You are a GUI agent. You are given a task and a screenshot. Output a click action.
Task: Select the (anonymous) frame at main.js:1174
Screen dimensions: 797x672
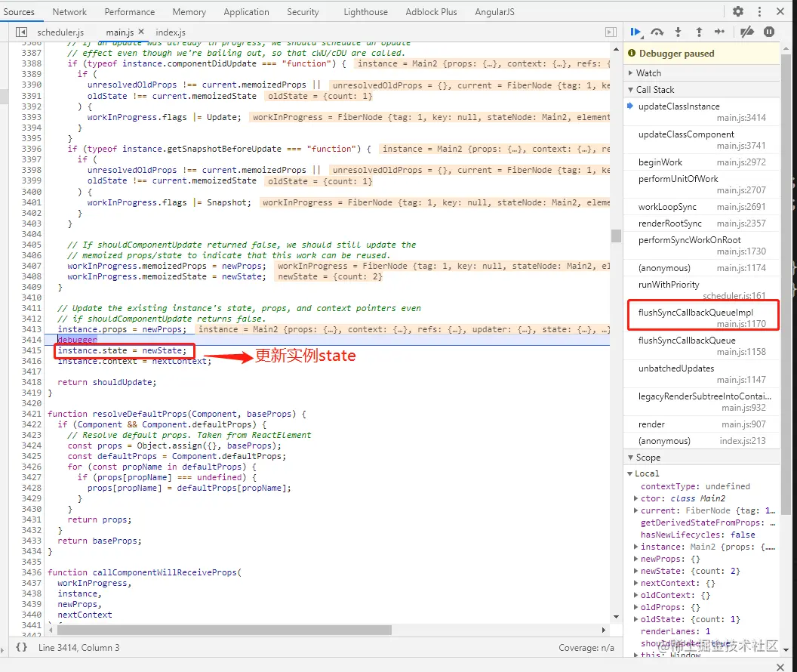point(701,268)
